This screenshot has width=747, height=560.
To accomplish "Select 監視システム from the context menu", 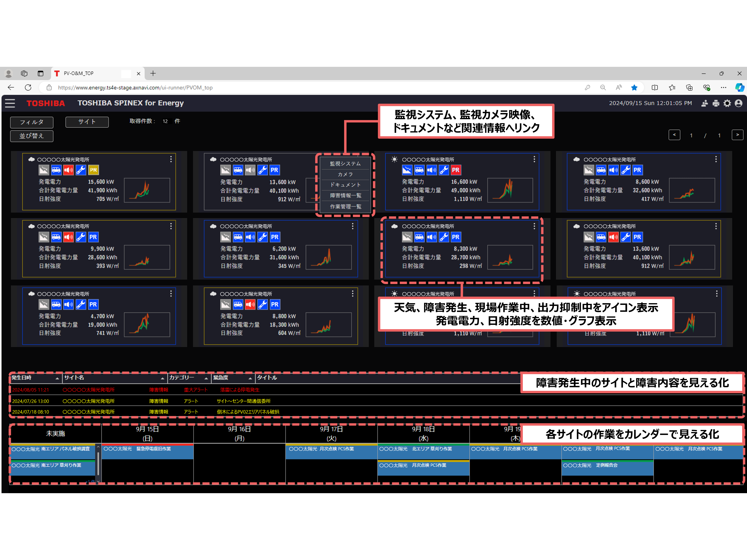I will pyautogui.click(x=345, y=164).
